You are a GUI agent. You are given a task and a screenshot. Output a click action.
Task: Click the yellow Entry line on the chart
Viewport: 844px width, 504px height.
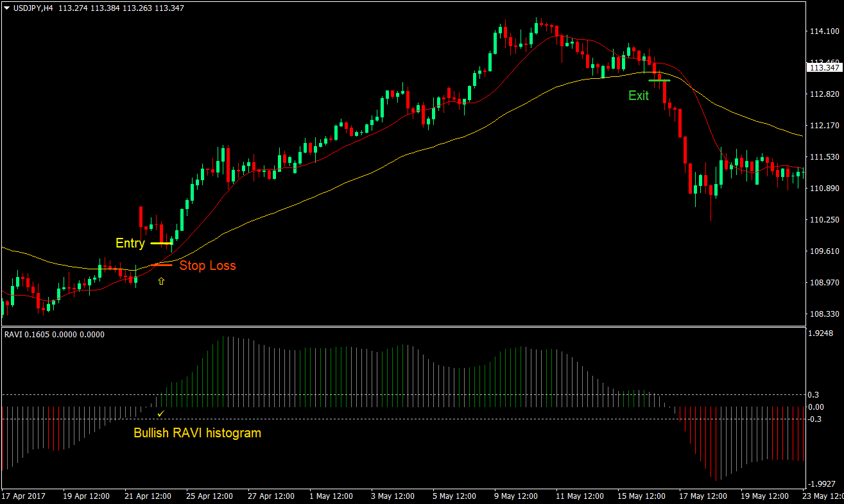point(161,243)
